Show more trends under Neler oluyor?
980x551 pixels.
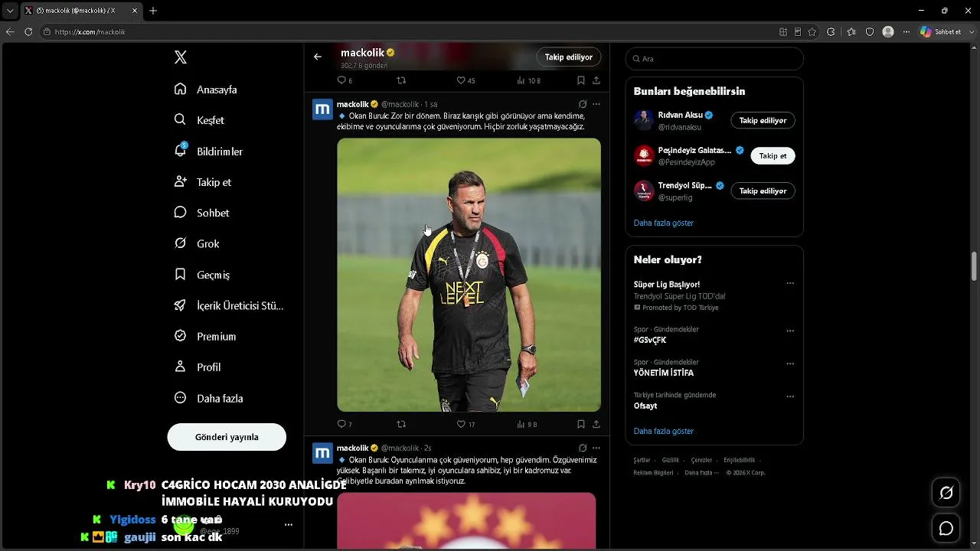[x=664, y=431]
